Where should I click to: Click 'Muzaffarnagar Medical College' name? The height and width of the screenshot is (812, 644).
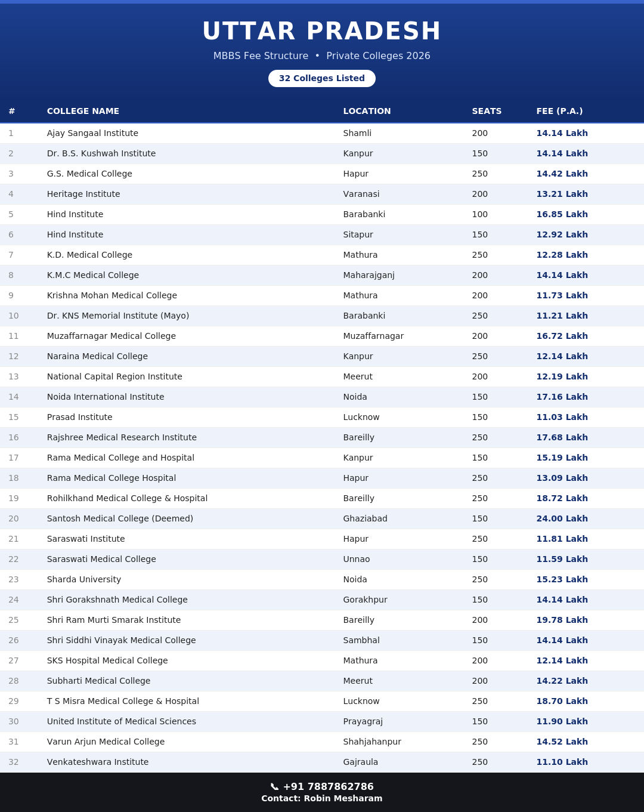click(x=112, y=336)
